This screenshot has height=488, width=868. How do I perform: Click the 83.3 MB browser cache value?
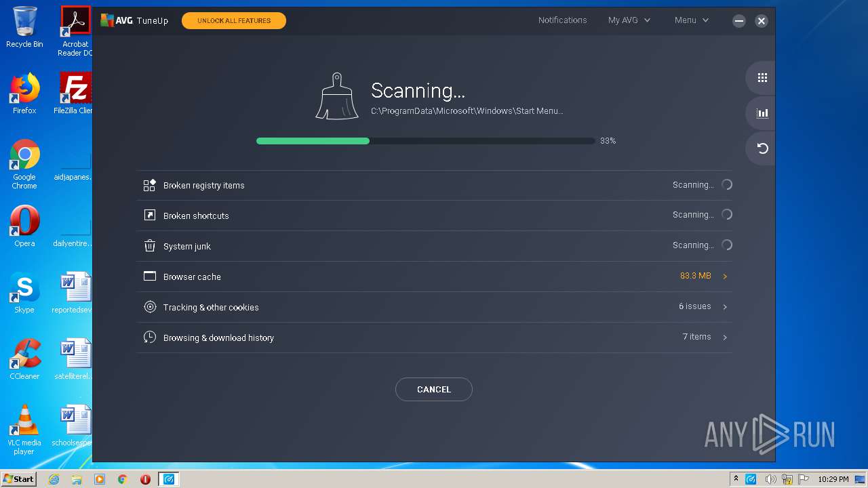tap(696, 276)
